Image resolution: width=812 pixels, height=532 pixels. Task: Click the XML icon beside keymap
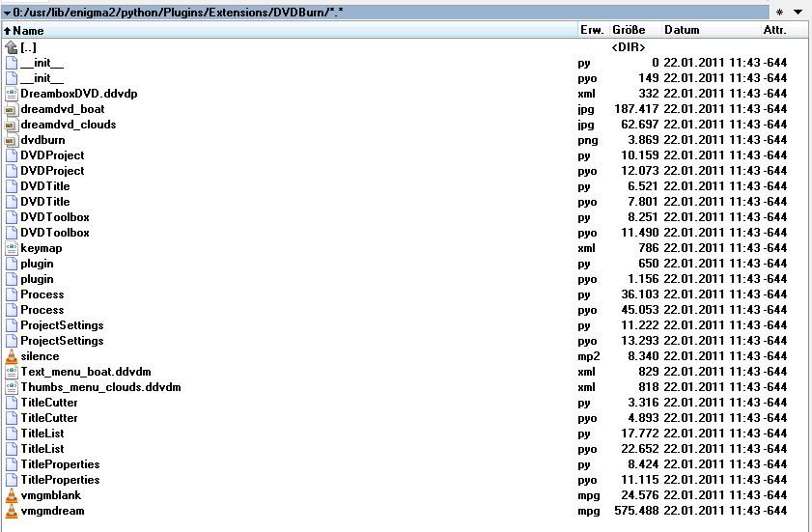pyautogui.click(x=11, y=248)
